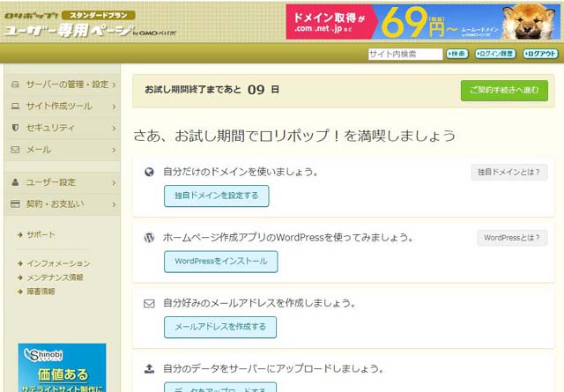Click the ログイン履歴 button
Screen dimensions: 564x392
[495, 54]
